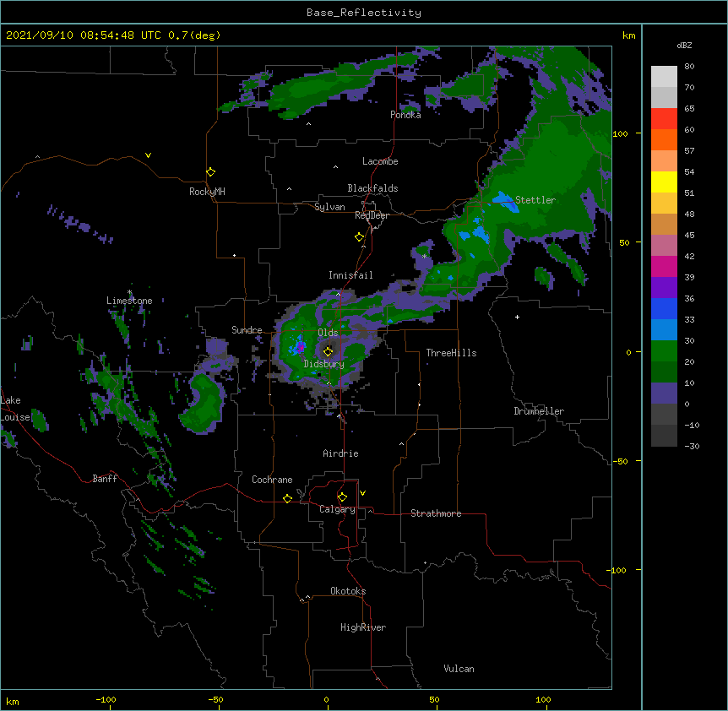The image size is (728, 711).
Task: Click the 45 value on dBZ scale
Action: tap(689, 235)
